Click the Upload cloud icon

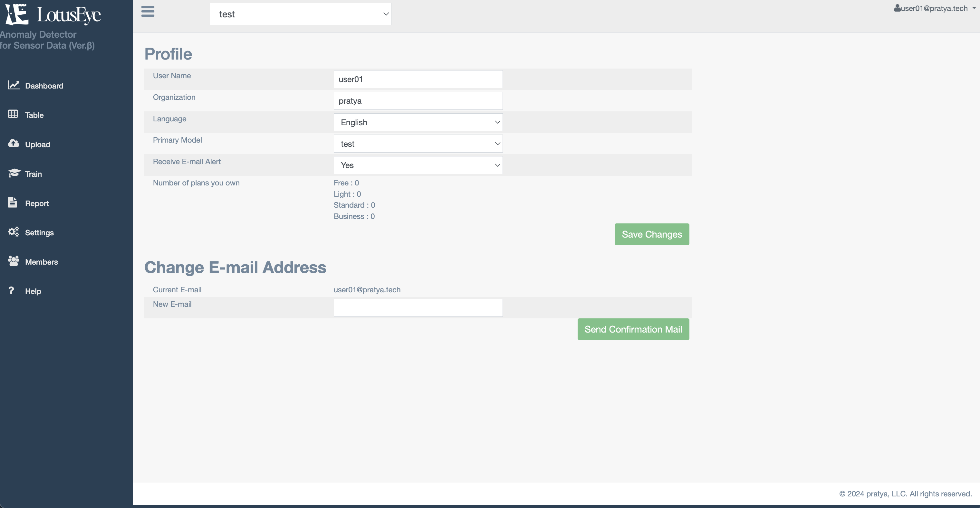(14, 143)
